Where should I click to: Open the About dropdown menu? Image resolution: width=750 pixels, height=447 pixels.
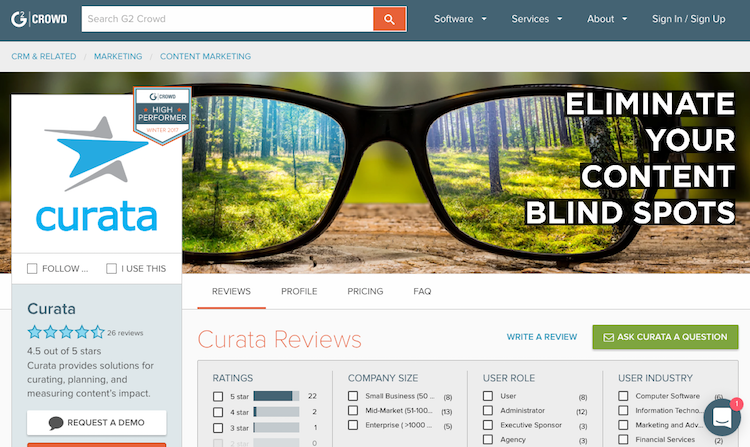click(607, 19)
